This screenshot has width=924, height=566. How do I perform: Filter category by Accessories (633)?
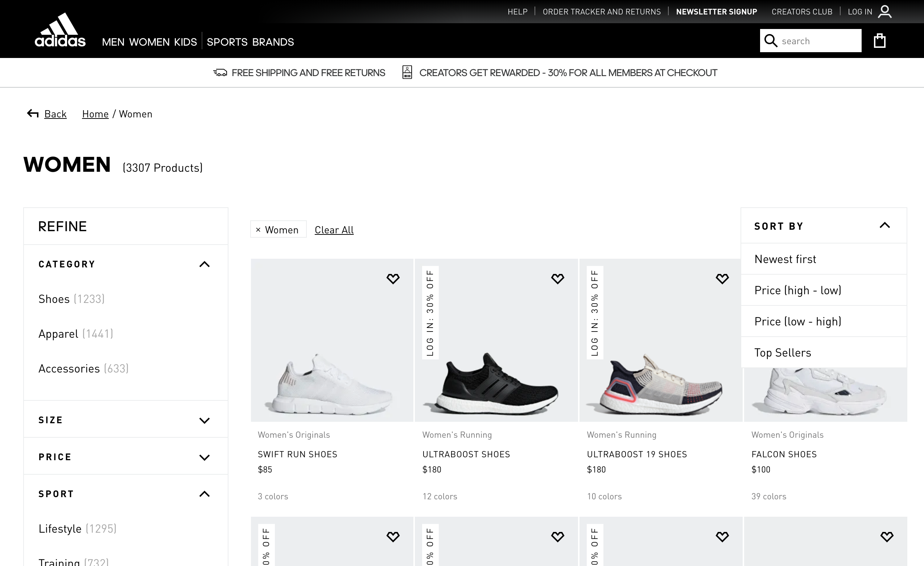pyautogui.click(x=83, y=369)
